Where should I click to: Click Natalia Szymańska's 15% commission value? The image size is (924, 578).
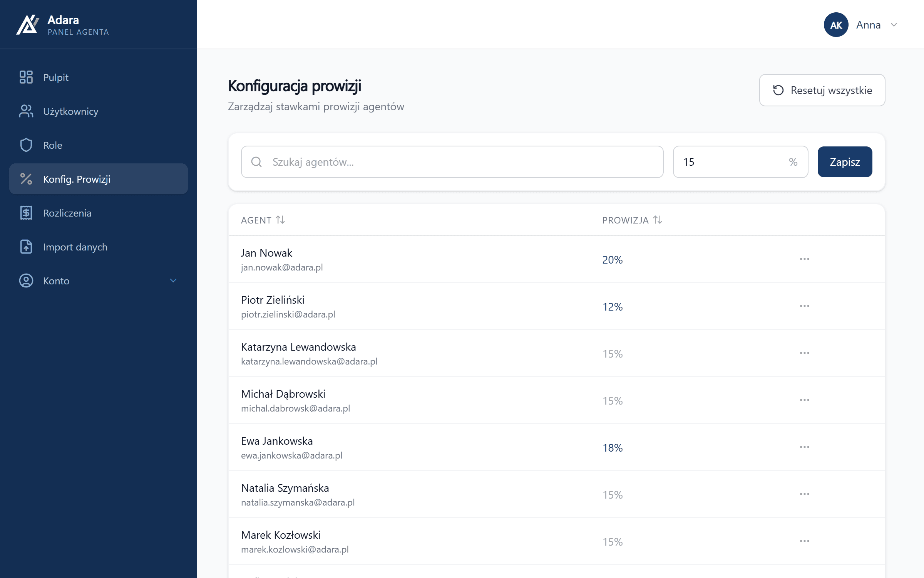613,495
